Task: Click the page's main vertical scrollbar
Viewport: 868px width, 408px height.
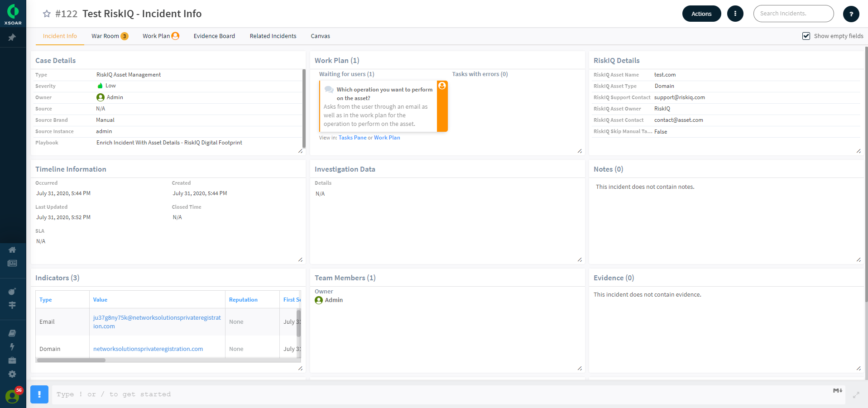Action: pos(866,174)
